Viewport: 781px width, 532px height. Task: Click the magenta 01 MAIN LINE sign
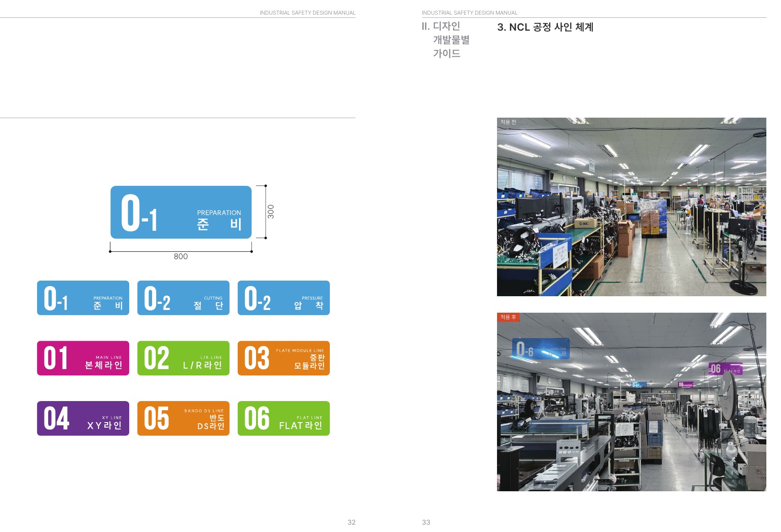point(83,358)
